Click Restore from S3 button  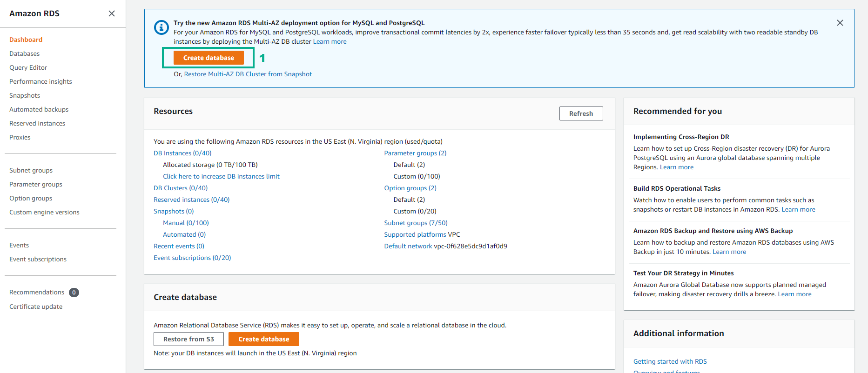click(x=188, y=339)
